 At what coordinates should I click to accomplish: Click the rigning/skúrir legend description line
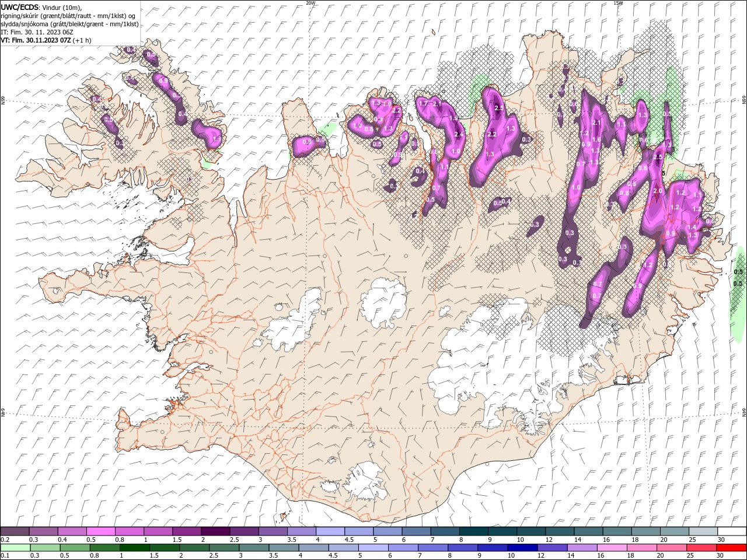point(68,16)
